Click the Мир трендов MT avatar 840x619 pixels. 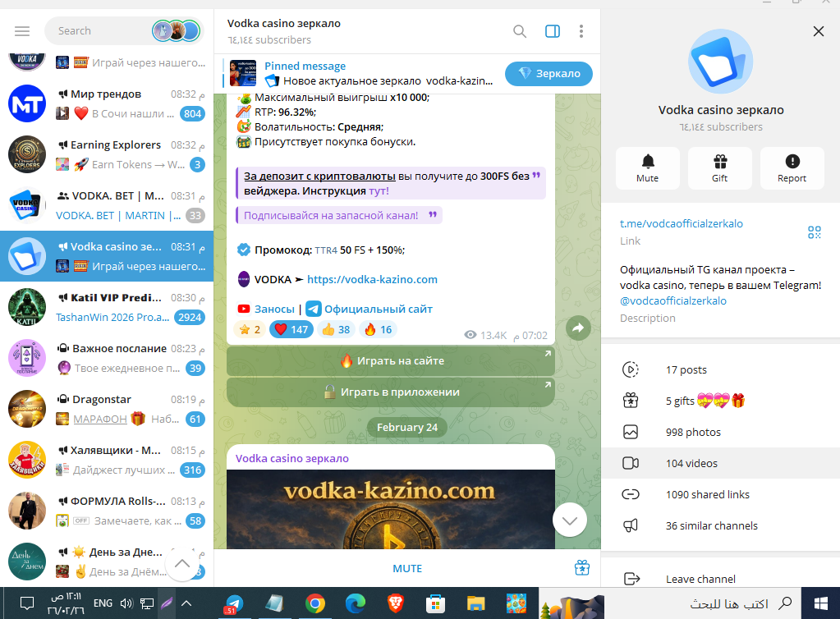click(27, 104)
